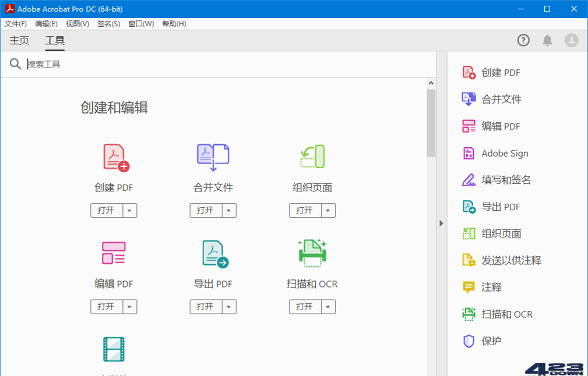Open the help question mark icon
The image size is (588, 376).
[x=523, y=40]
